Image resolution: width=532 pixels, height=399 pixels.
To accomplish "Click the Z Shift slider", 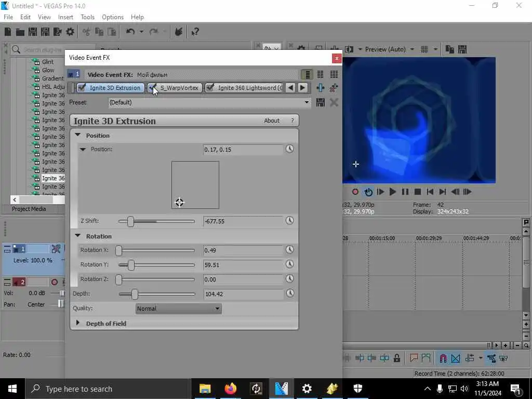I will coord(156,221).
